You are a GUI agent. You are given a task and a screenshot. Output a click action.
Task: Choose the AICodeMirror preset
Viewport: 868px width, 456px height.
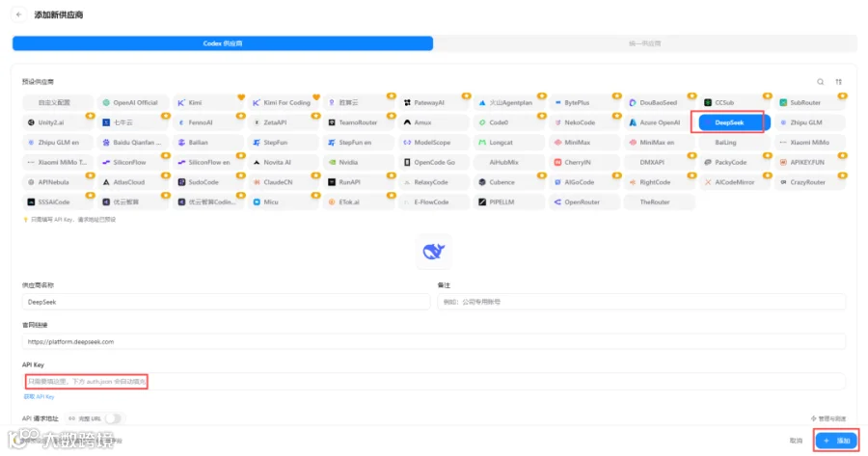(735, 182)
